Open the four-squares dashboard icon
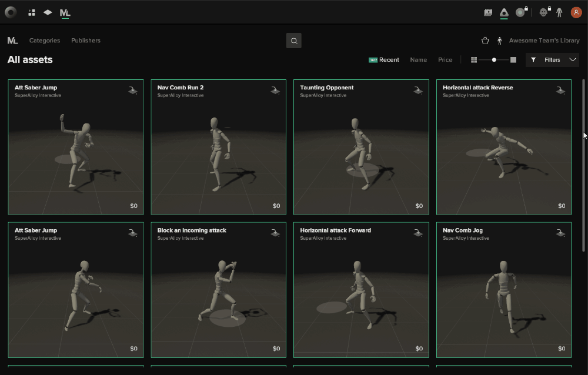This screenshot has height=375, width=588. click(32, 13)
